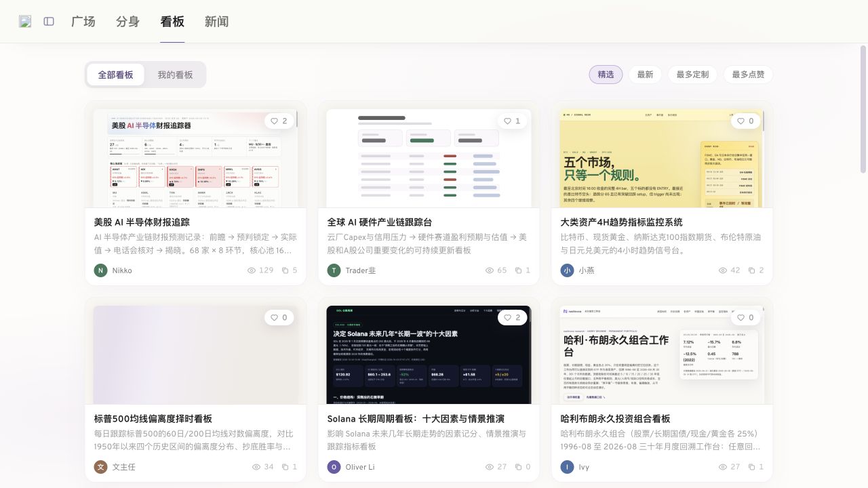Click author avatar of 文主任
The width and height of the screenshot is (868, 488).
tap(100, 466)
